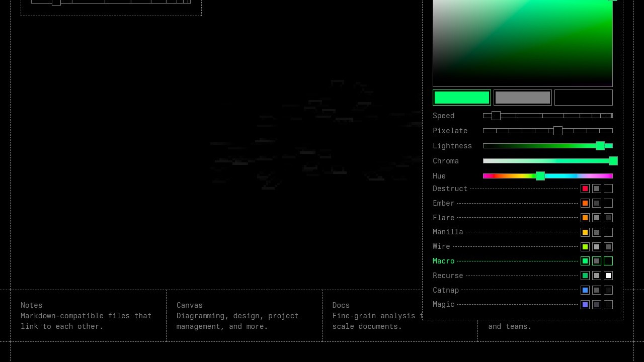Select the active Macro theme label
The height and width of the screenshot is (362, 644).
(443, 261)
